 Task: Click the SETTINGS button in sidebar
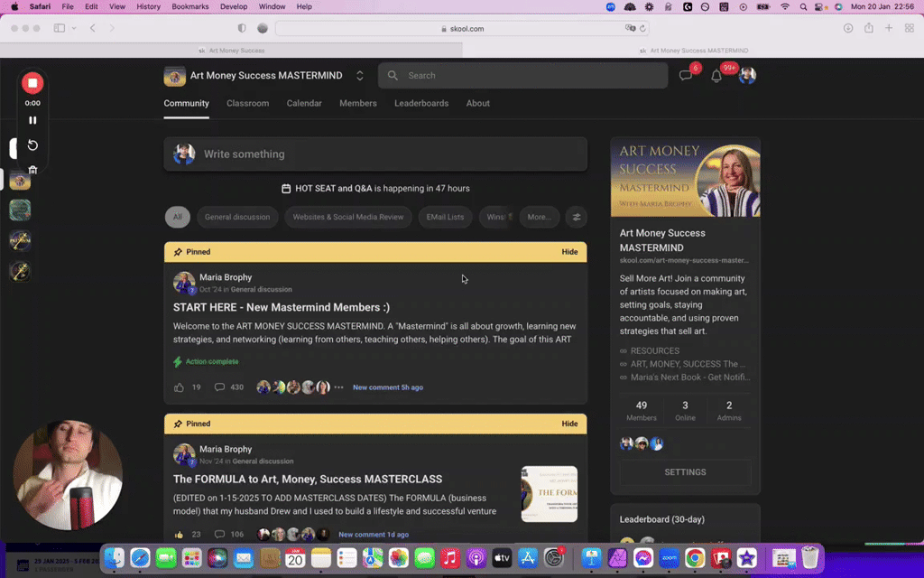coord(686,472)
